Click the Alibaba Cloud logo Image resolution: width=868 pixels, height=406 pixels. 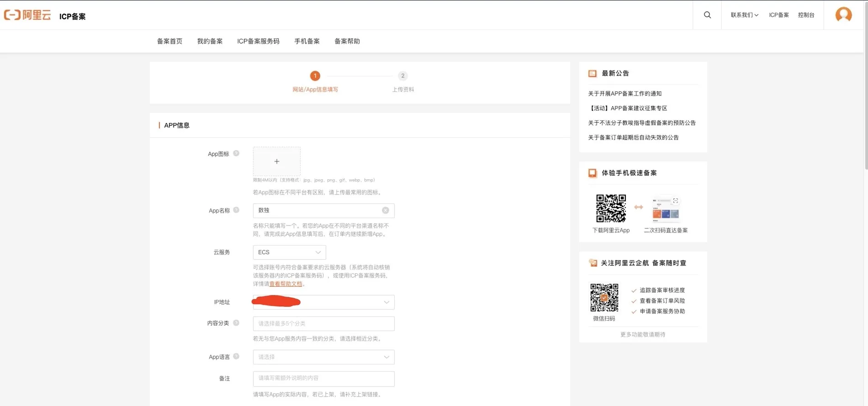coord(27,15)
